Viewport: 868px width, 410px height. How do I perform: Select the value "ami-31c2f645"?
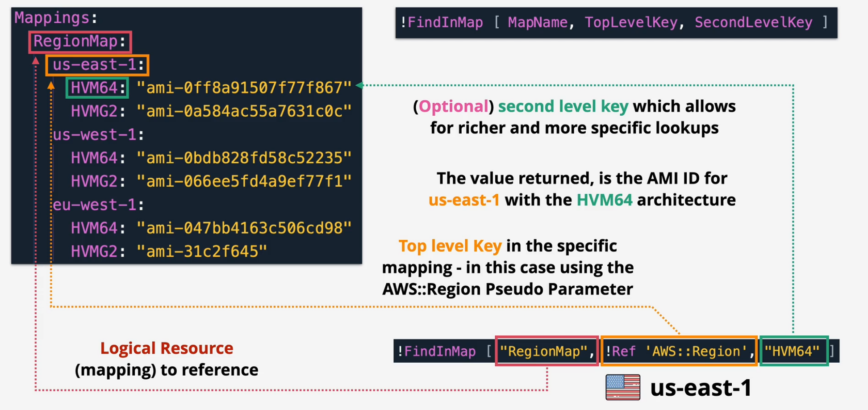tap(202, 251)
